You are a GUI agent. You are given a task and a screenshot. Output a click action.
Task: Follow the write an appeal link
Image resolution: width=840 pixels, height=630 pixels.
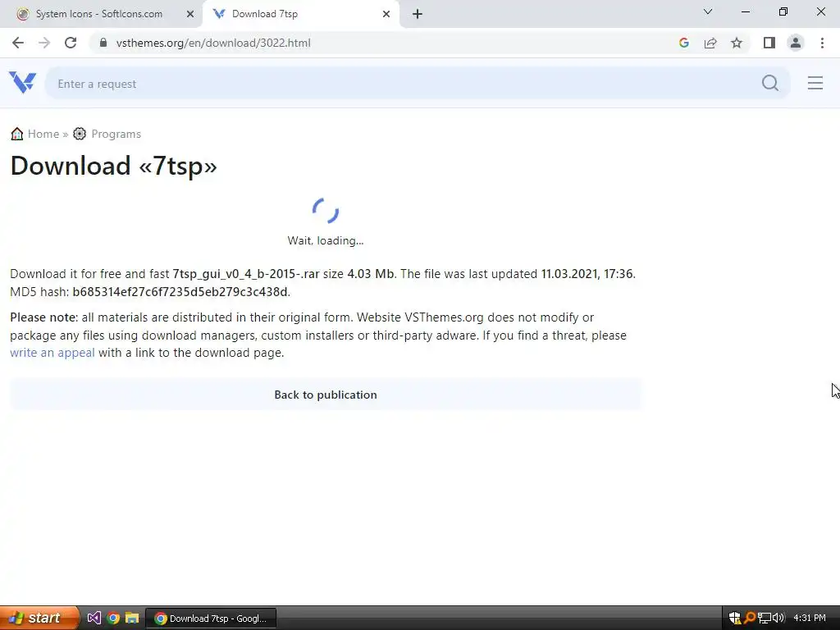tap(52, 353)
